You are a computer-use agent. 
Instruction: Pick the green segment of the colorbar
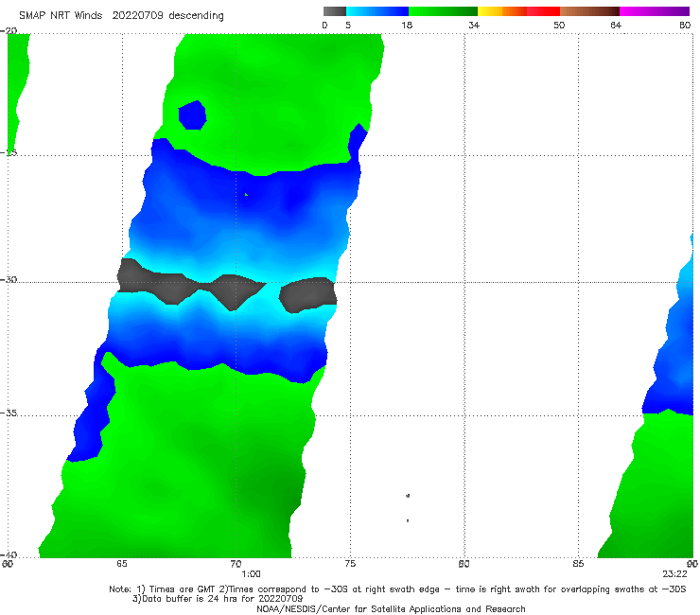coord(443,11)
